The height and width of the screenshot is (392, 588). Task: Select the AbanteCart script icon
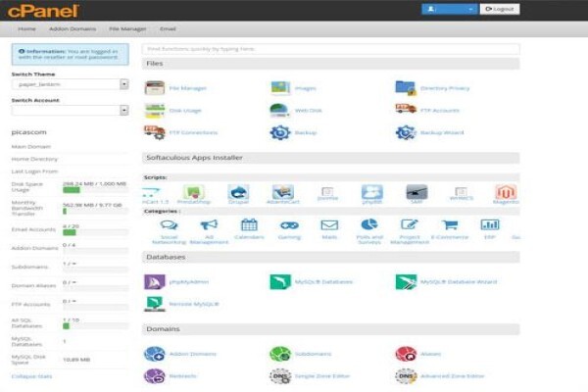coord(283,192)
